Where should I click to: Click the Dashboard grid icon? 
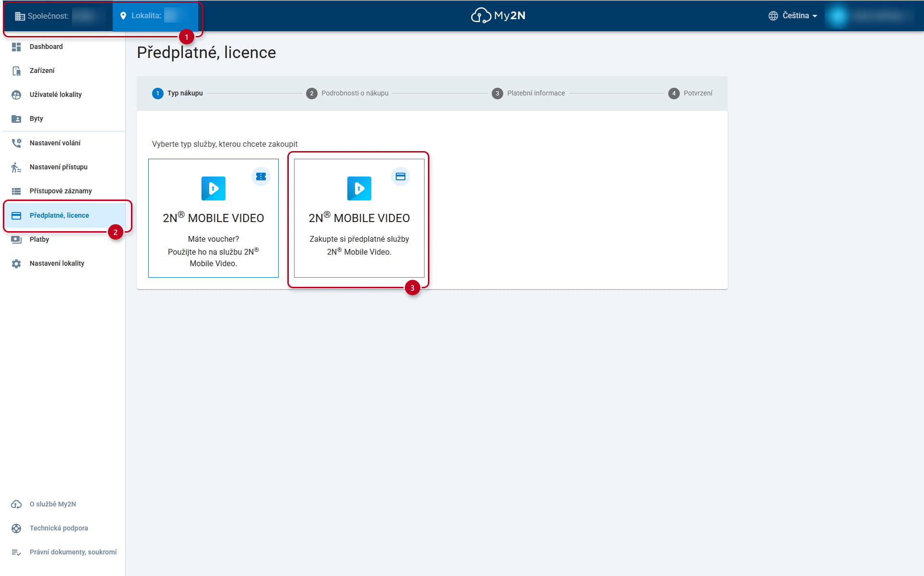[x=16, y=47]
